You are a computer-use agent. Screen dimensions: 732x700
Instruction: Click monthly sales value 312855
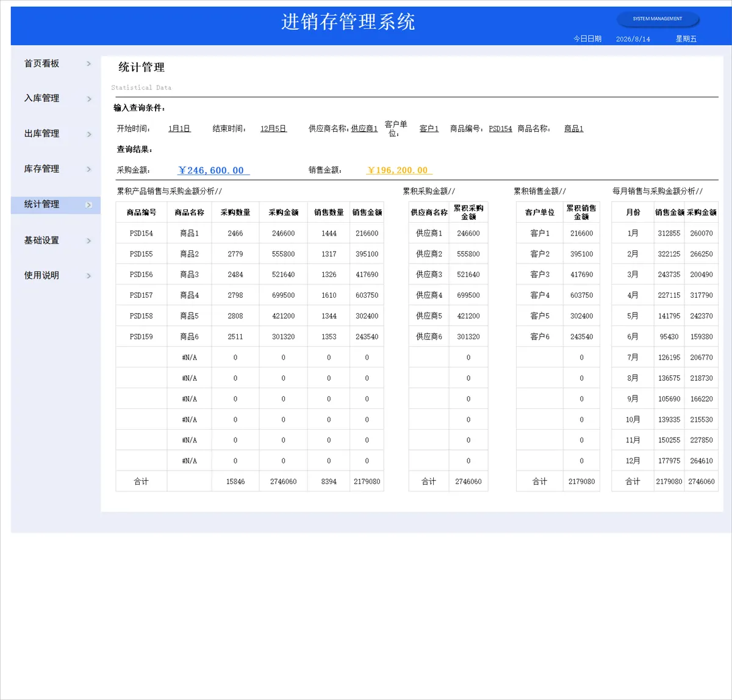pyautogui.click(x=669, y=233)
